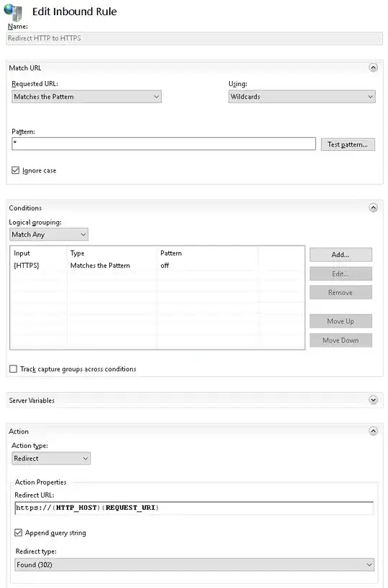Viewport: 388px width, 588px height.
Task: Expand the Server Variables section
Action: 373,400
